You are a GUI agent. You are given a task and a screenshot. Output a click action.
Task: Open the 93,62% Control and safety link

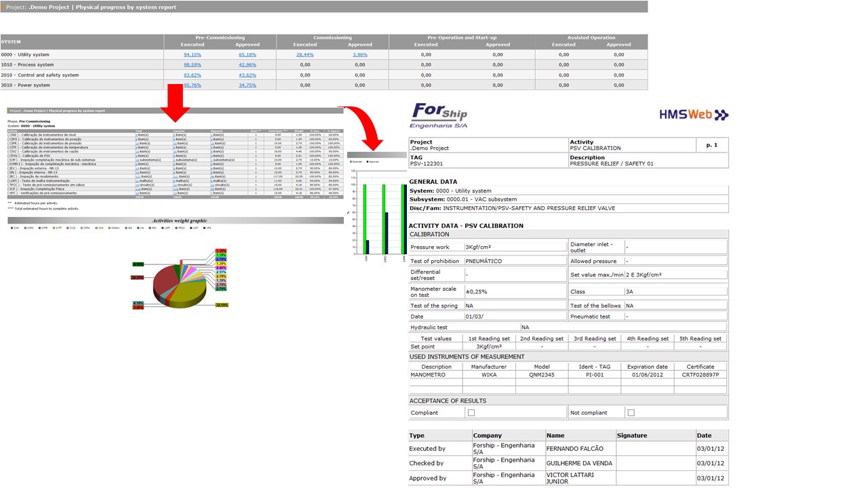click(x=192, y=75)
